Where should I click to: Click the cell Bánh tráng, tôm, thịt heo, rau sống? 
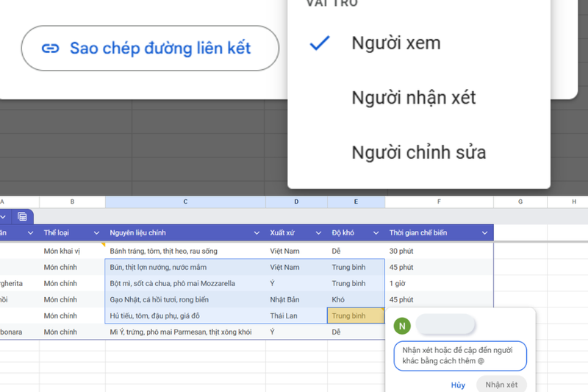pyautogui.click(x=185, y=251)
